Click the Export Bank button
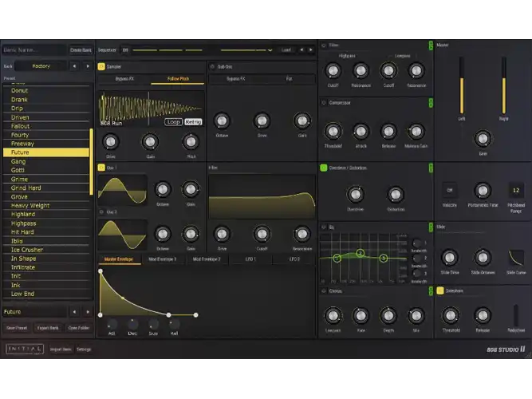Image resolution: width=532 pixels, height=399 pixels. pos(48,328)
